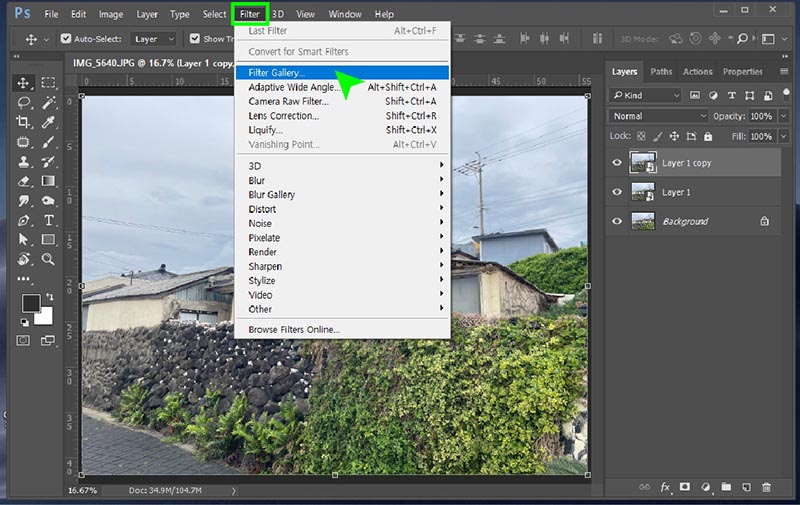This screenshot has height=505, width=800.
Task: Click the Layer 1 copy thumbnail
Action: point(643,163)
